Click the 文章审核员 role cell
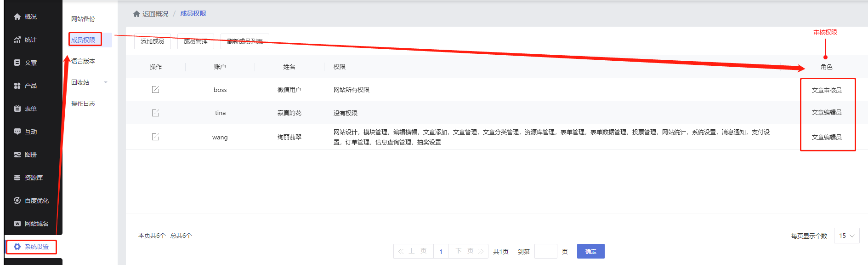This screenshot has height=265, width=868. (x=827, y=90)
